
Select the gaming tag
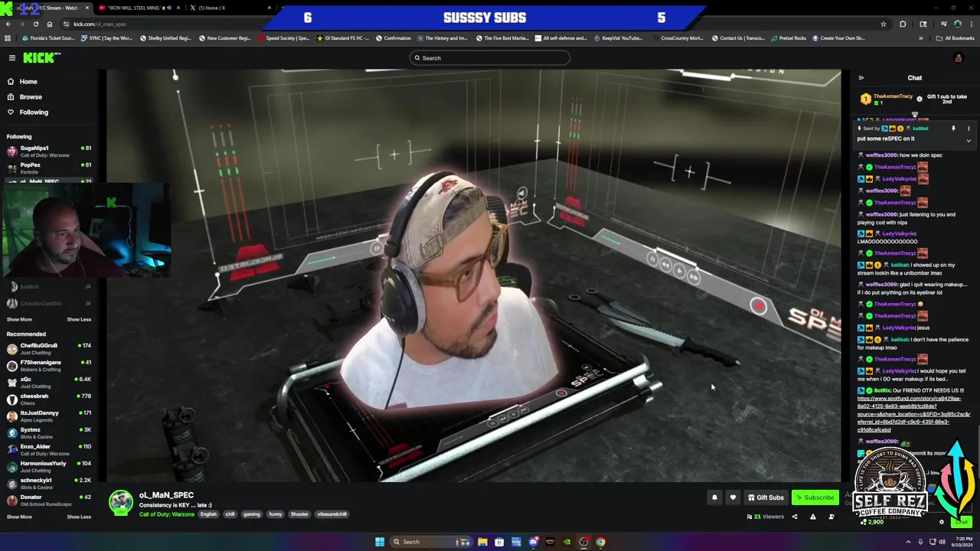coord(252,514)
